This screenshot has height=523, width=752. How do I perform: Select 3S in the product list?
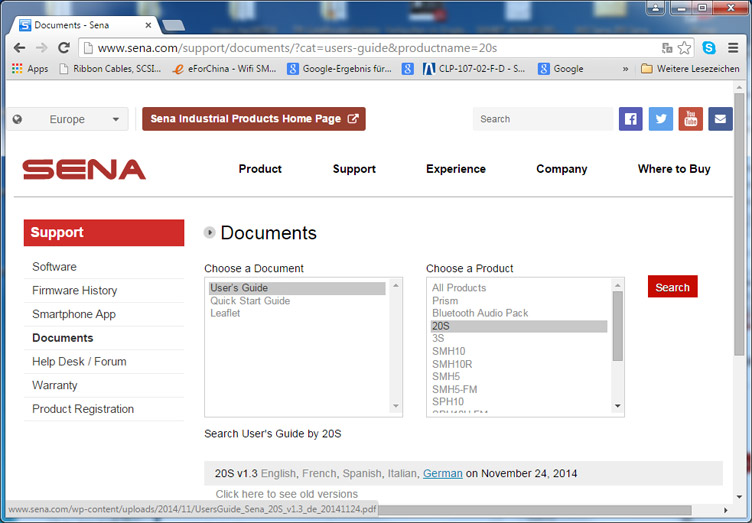438,339
